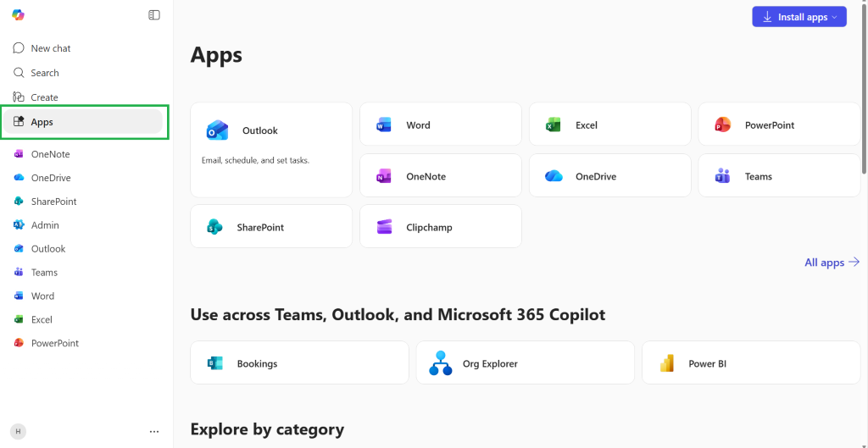
Task: Open the sidebar more options ellipsis
Action: tap(154, 431)
